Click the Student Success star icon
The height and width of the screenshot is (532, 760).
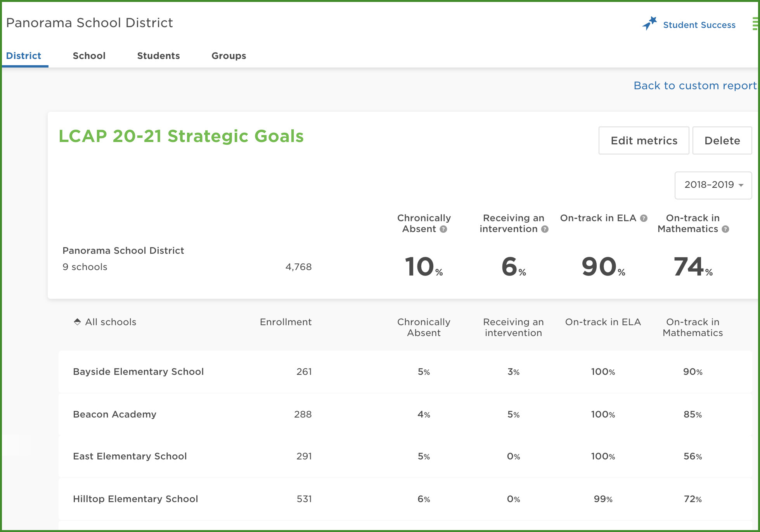click(x=649, y=23)
